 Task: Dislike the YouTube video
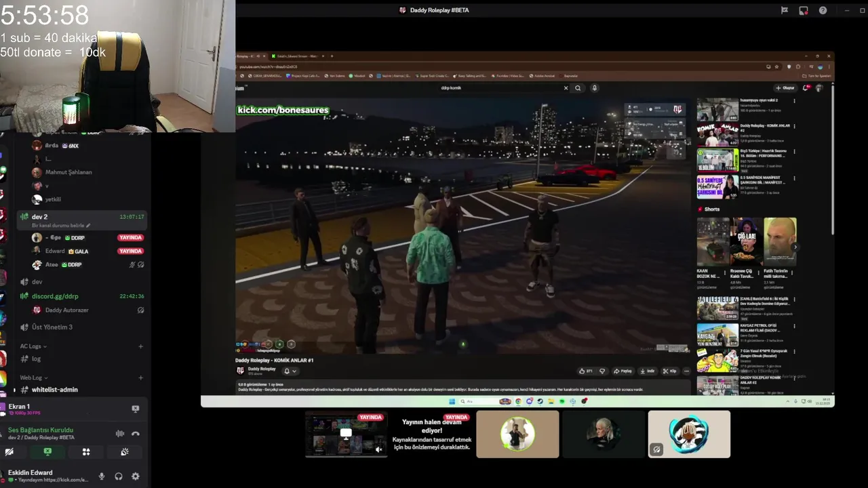(601, 371)
